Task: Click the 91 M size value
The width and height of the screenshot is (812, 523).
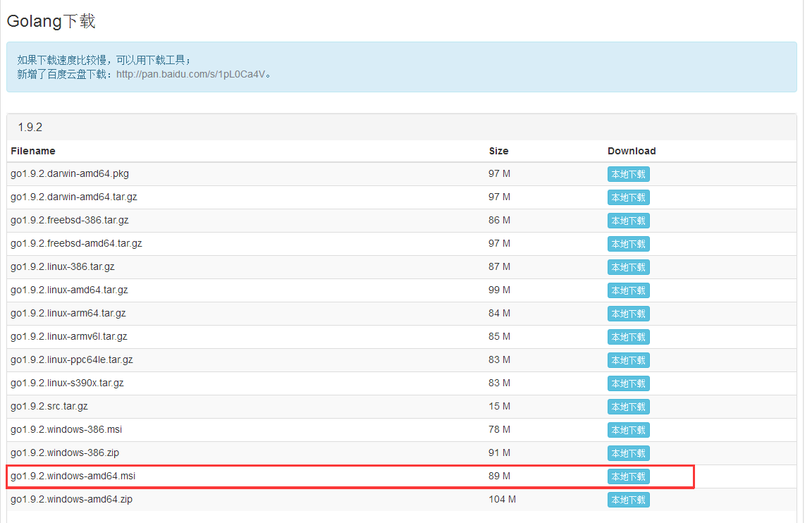Action: [499, 453]
